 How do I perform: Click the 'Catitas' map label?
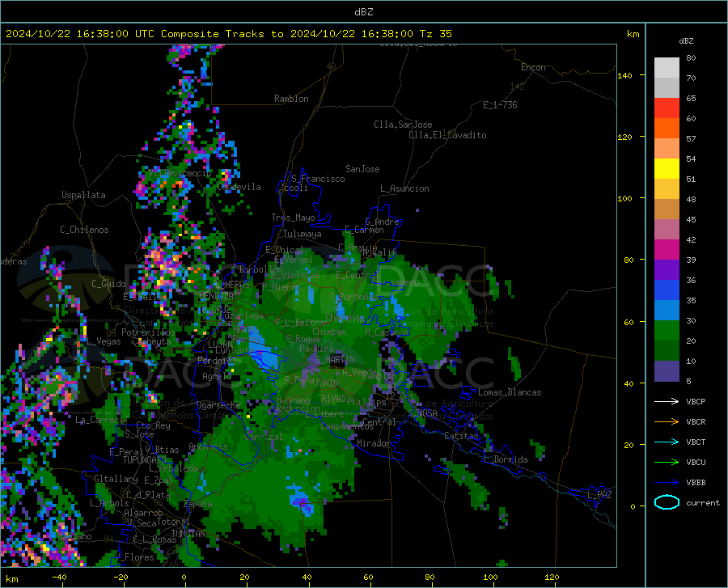click(x=461, y=436)
